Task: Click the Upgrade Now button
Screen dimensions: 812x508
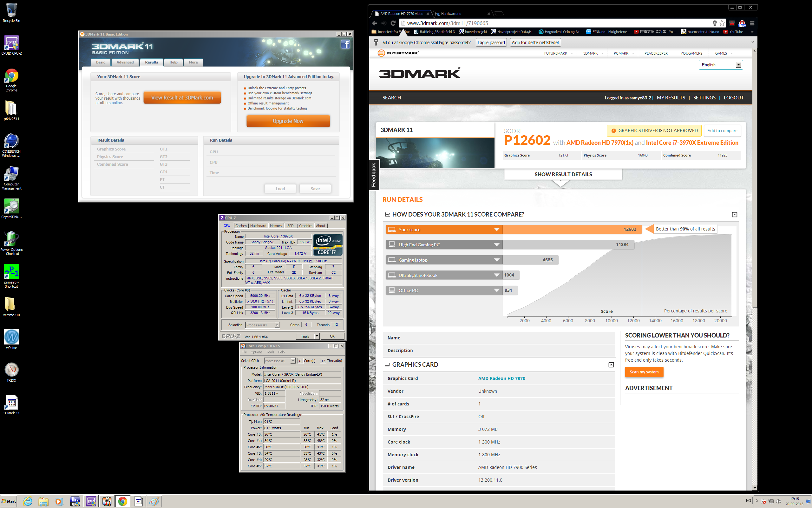Action: pos(288,121)
